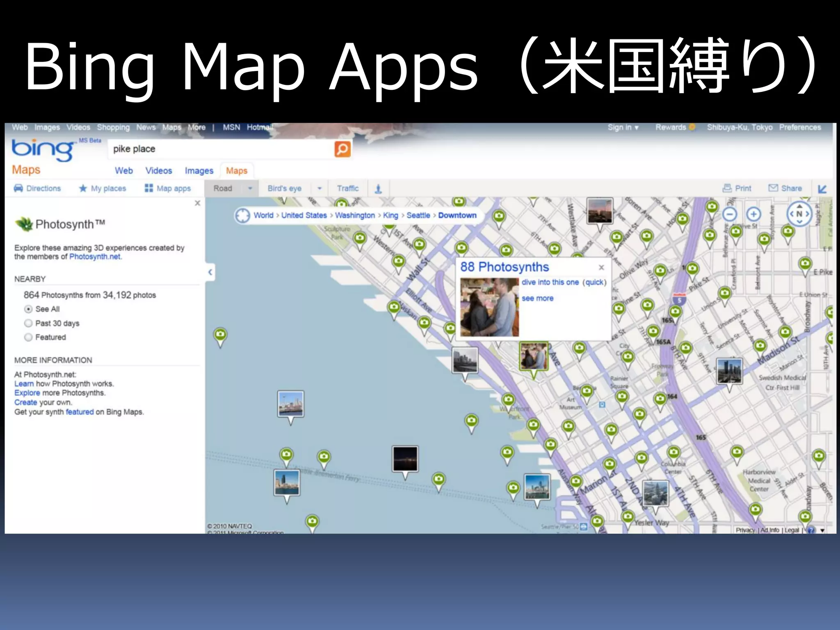Toggle the Traffic overlay
Screen dimensions: 840x630
(x=348, y=188)
